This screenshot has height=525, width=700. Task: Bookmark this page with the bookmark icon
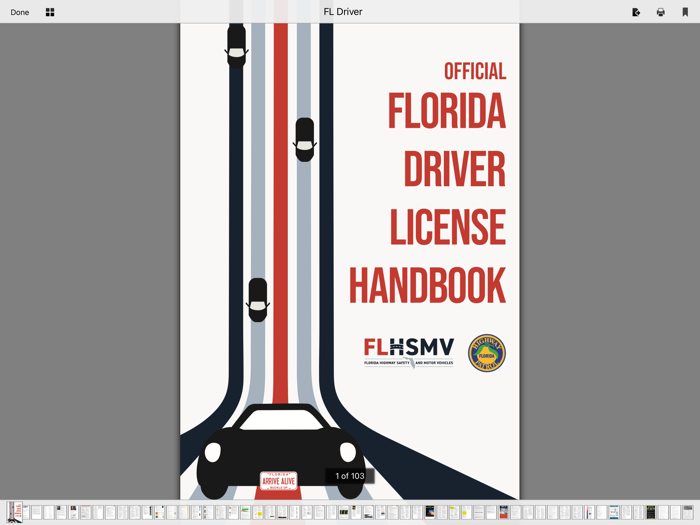click(685, 12)
